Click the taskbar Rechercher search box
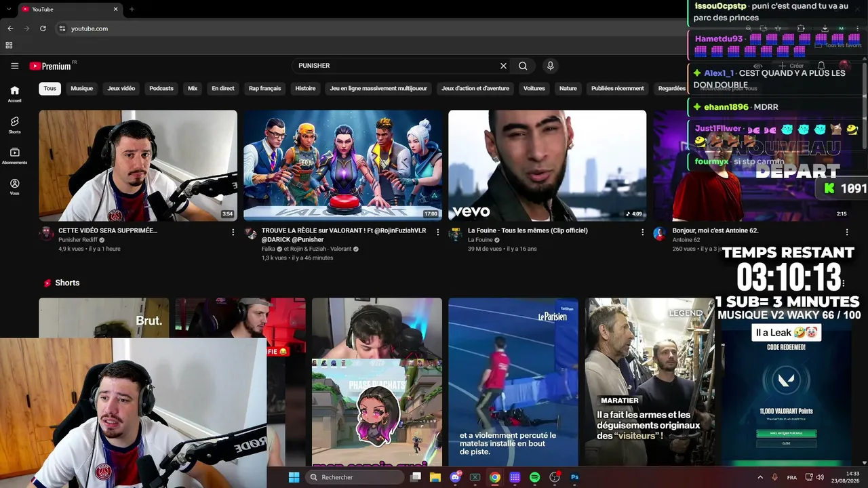The image size is (868, 488). [354, 477]
